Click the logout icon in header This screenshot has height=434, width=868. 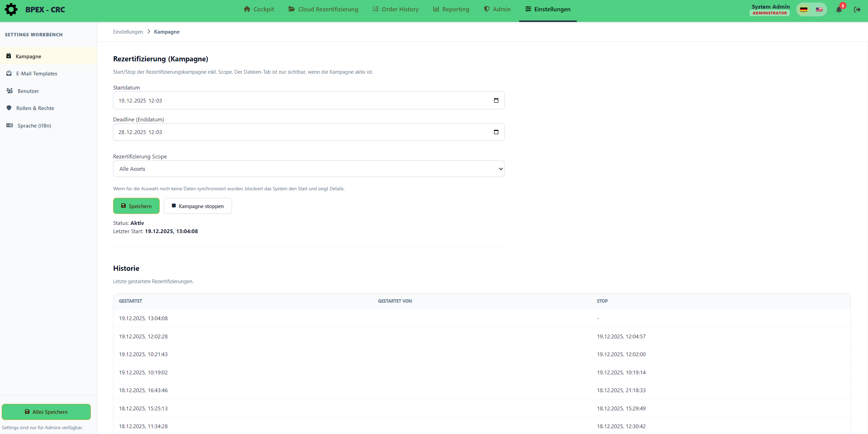857,10
